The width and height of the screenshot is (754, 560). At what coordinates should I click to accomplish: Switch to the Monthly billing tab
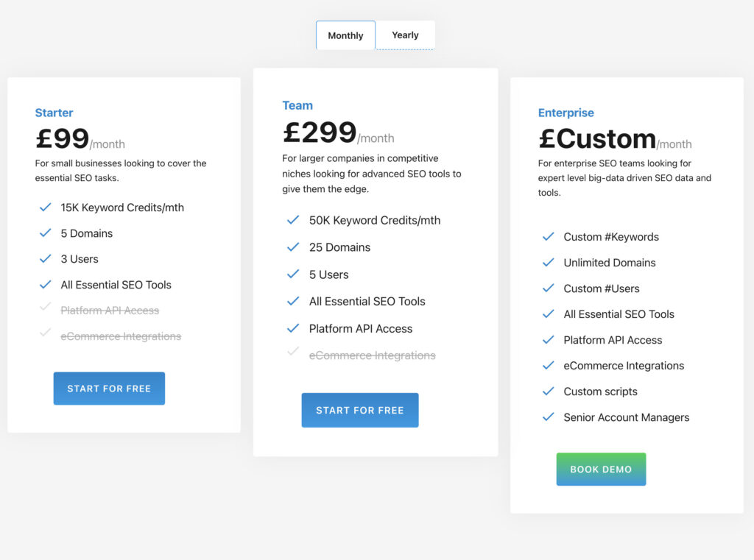point(345,35)
